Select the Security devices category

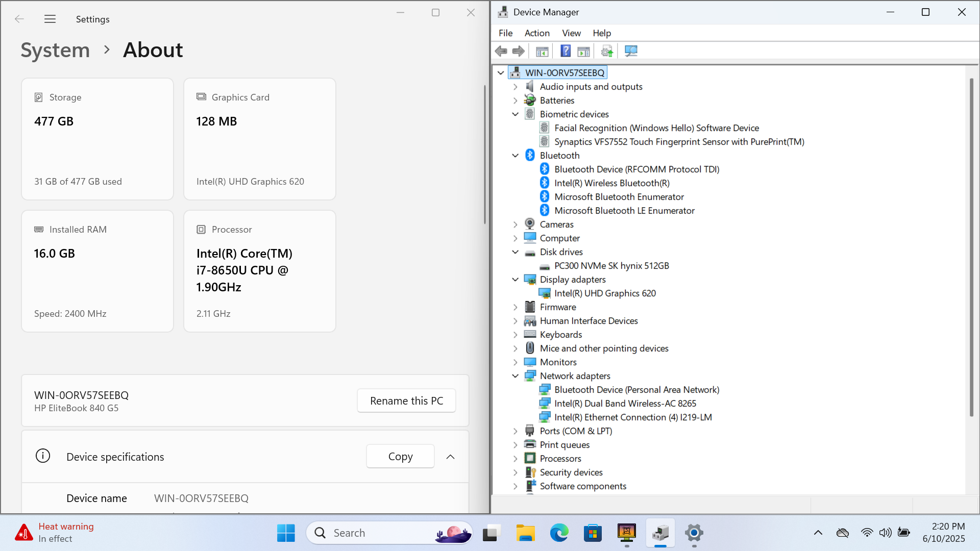(571, 472)
